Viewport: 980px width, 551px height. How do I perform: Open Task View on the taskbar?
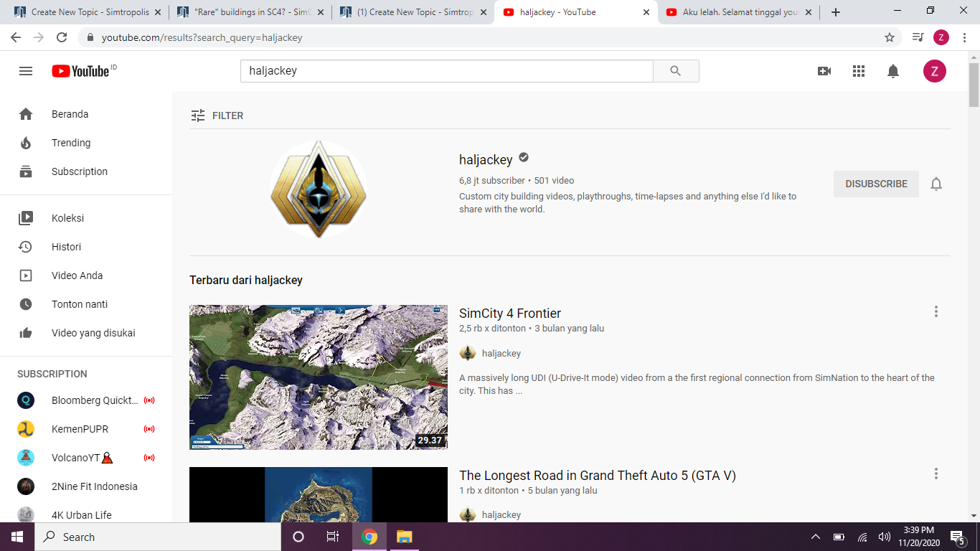[333, 537]
